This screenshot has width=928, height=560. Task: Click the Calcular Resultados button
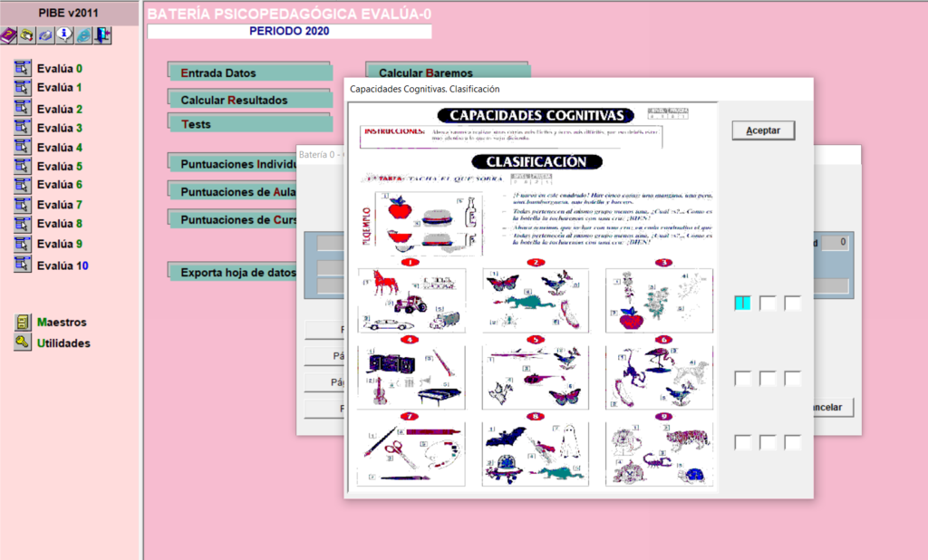249,100
